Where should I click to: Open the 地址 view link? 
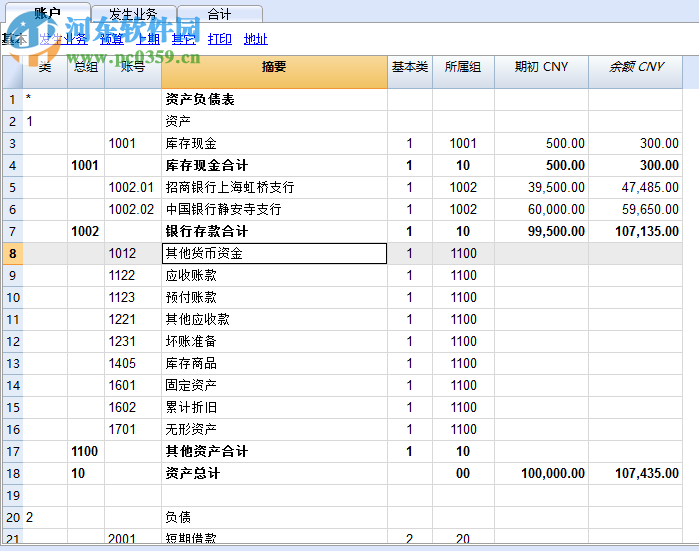(255, 39)
